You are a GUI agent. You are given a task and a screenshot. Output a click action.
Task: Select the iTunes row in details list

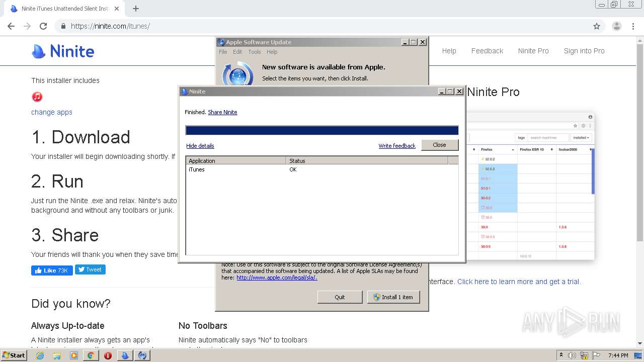pos(322,169)
